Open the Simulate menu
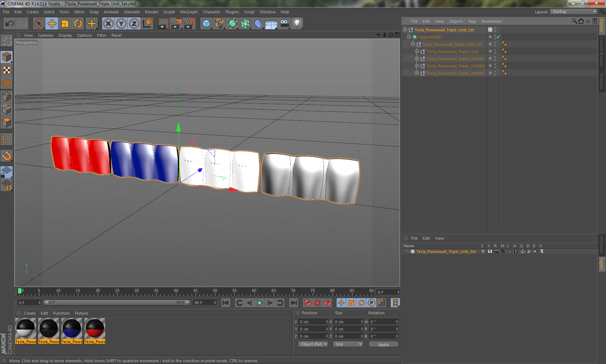 pyautogui.click(x=132, y=12)
